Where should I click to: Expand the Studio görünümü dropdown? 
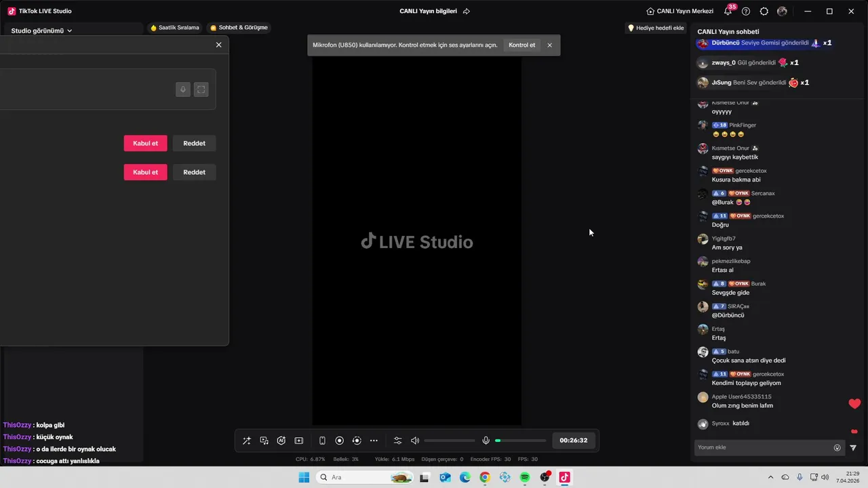42,30
